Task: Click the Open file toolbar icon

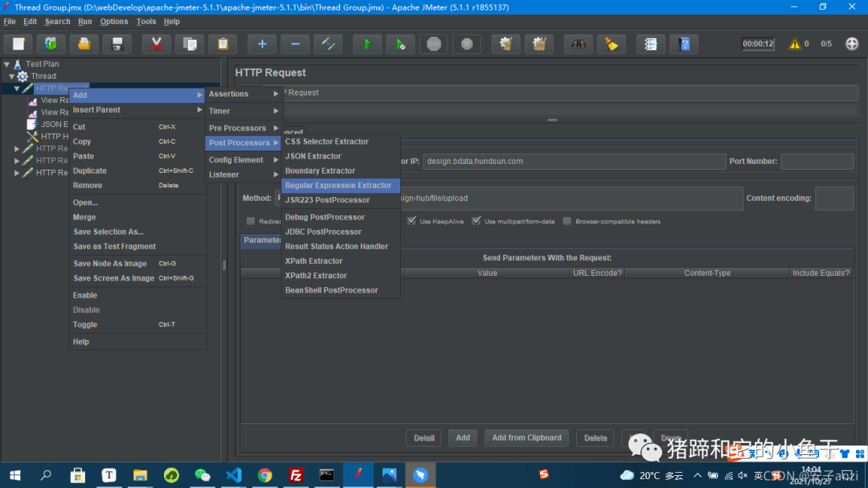Action: tap(84, 43)
